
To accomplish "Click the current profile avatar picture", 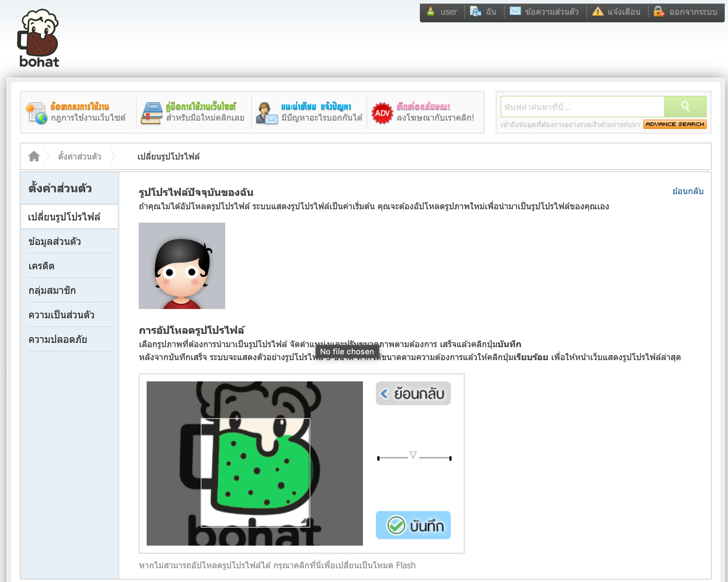I will pyautogui.click(x=182, y=266).
